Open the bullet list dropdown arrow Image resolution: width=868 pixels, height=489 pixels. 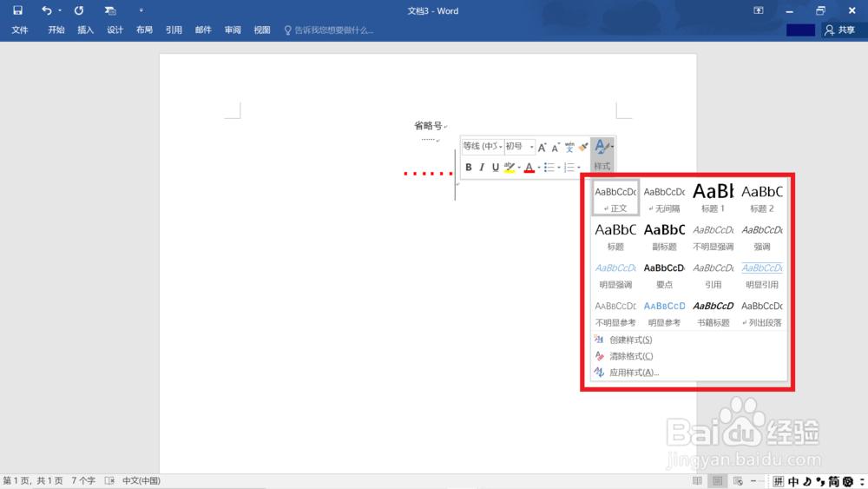pyautogui.click(x=559, y=168)
